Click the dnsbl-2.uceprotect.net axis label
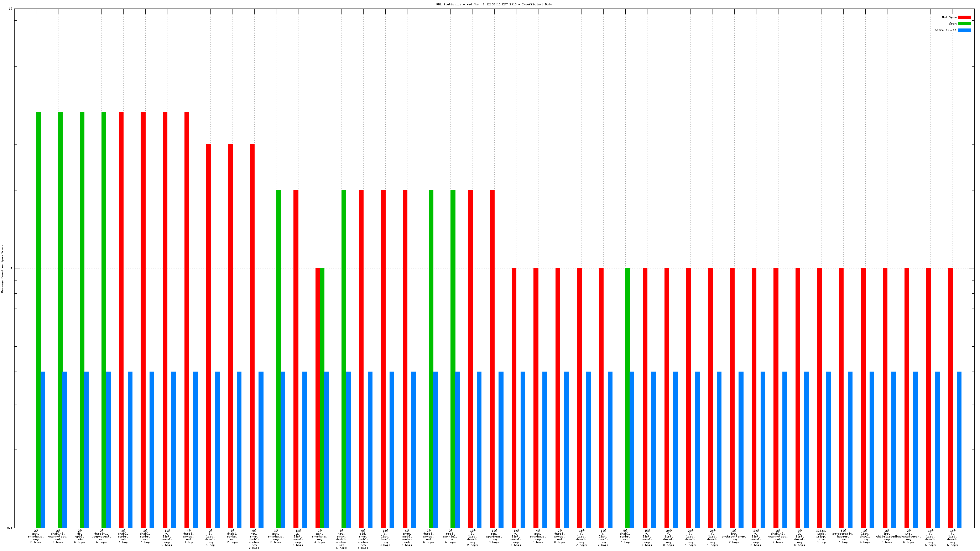Screen dimensions: 980x551 pos(778,536)
